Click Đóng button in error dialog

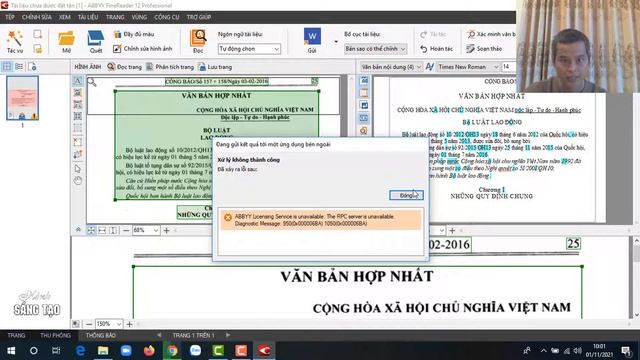(x=406, y=196)
